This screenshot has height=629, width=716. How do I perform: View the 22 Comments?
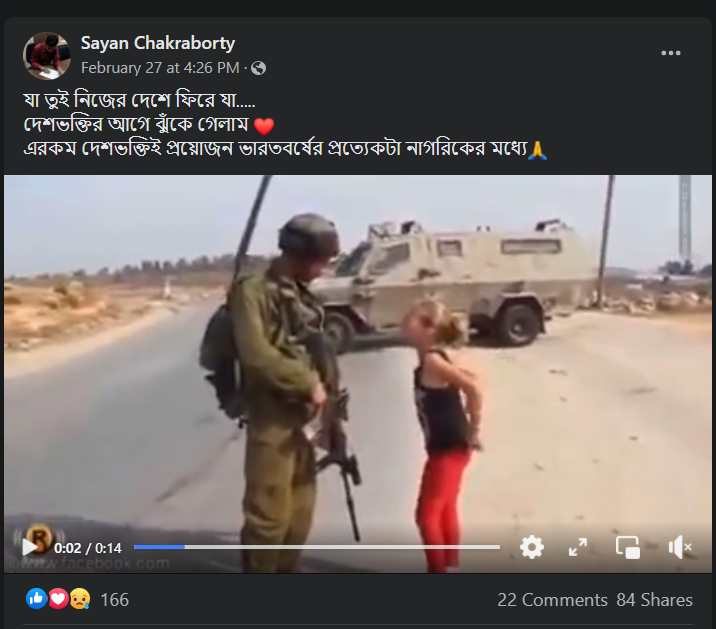tap(552, 600)
